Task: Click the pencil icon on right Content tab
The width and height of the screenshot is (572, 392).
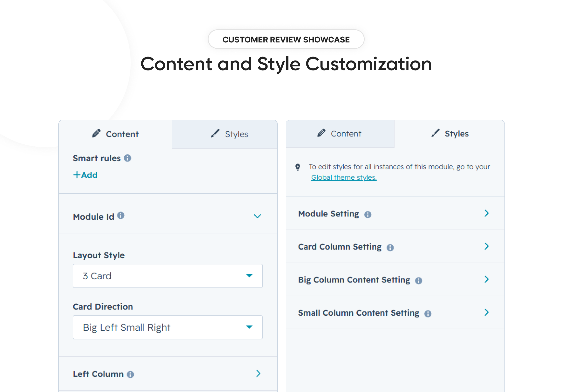Action: click(321, 133)
